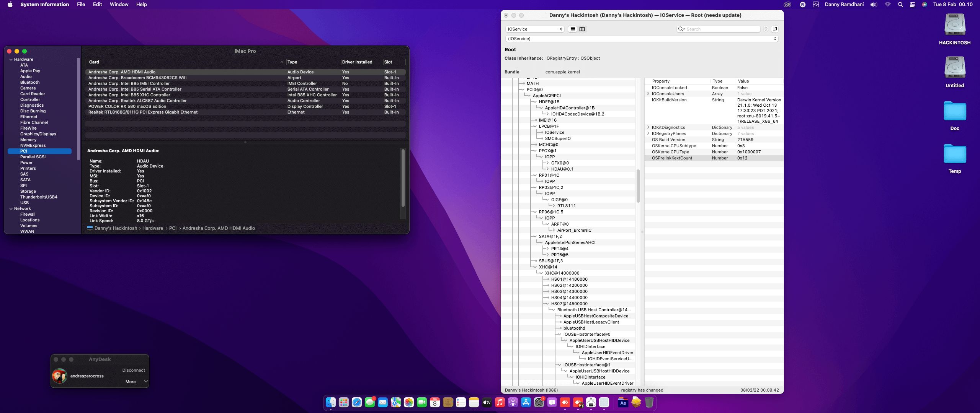
Task: Open Photos app in the Dock
Action: 409,402
